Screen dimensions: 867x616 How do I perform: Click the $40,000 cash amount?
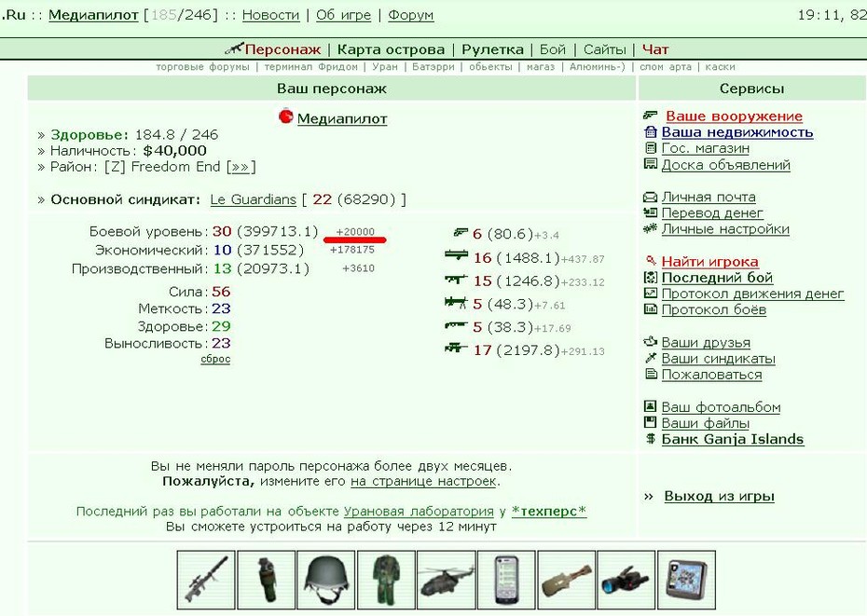[174, 150]
